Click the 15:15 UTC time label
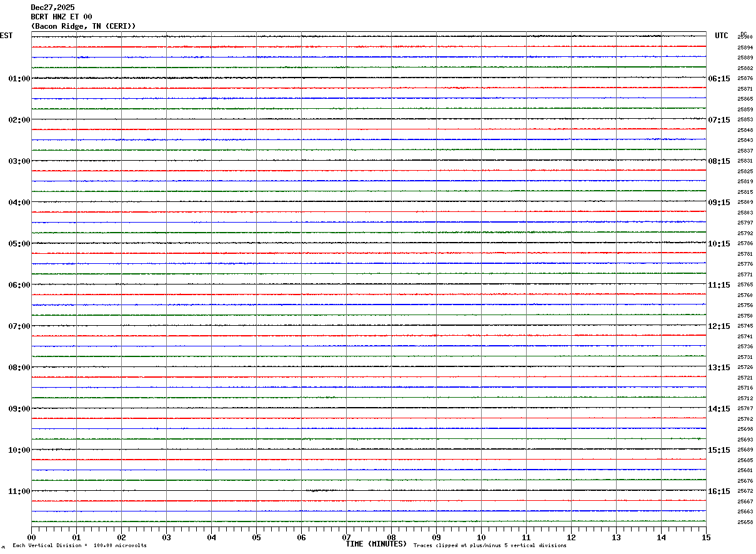Image resolution: width=756 pixels, height=554 pixels. (719, 450)
